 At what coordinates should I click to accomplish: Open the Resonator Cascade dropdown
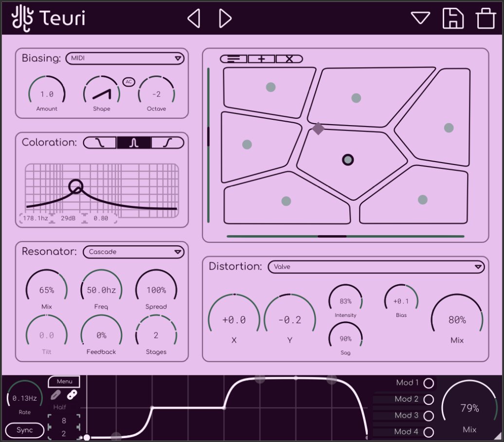coord(133,252)
